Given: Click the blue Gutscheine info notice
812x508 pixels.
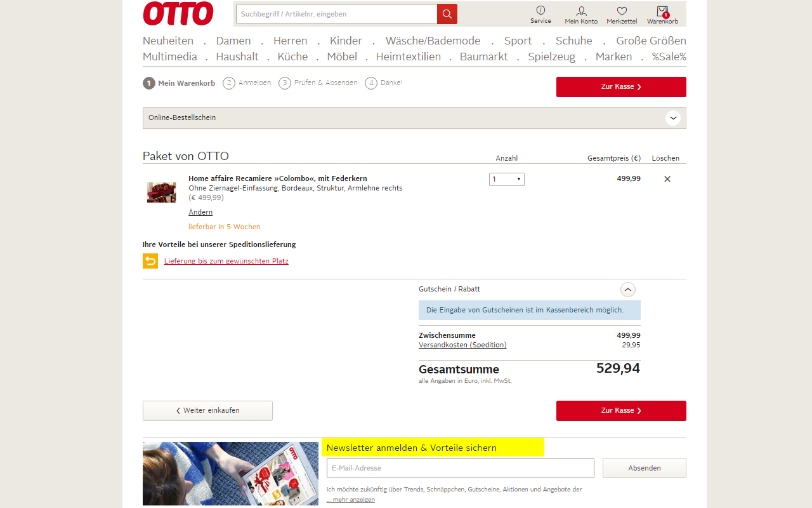Looking at the screenshot, I should pyautogui.click(x=530, y=311).
